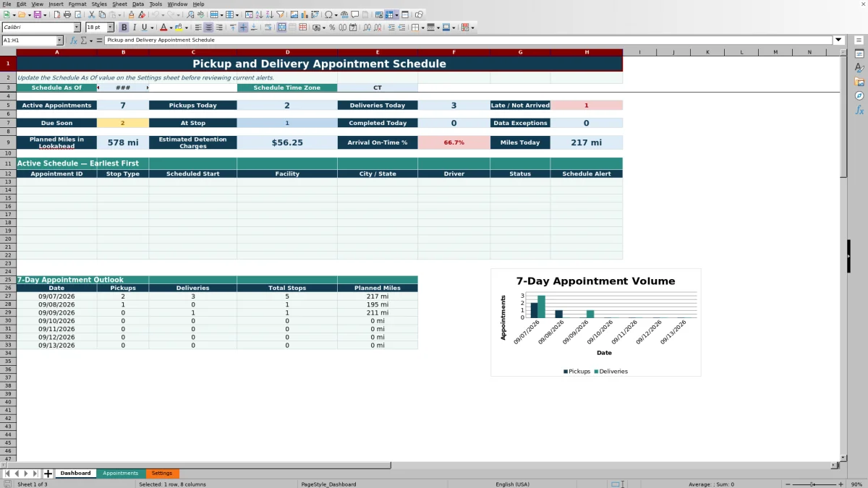The width and height of the screenshot is (868, 488).
Task: Click Format as Percent icon
Action: 332,27
